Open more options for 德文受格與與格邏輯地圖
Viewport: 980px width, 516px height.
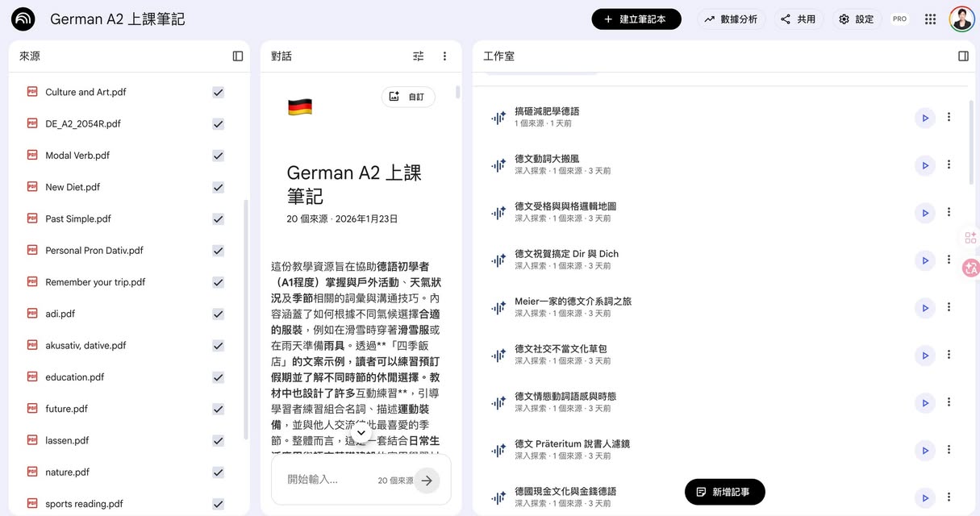click(x=949, y=212)
